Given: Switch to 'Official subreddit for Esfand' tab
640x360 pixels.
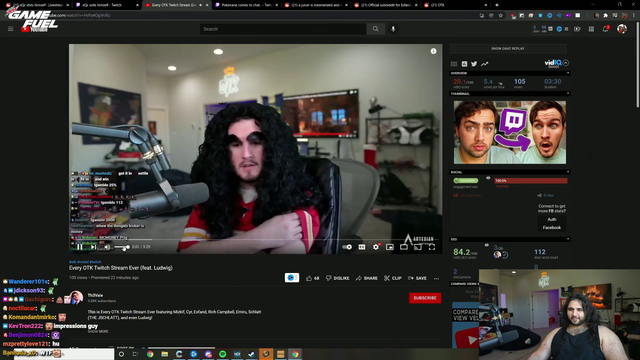Looking at the screenshot, I should [385, 5].
